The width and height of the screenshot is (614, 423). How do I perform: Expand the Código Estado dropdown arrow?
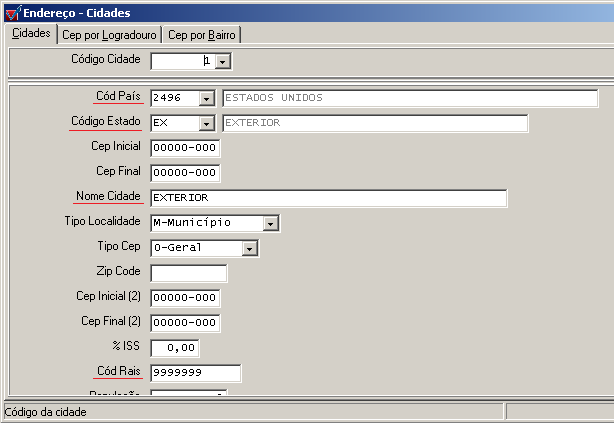207,123
